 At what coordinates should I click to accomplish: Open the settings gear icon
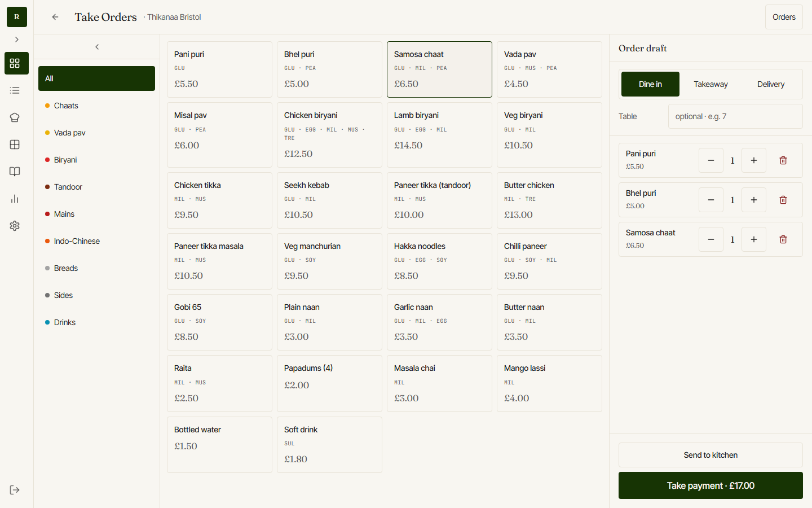click(x=15, y=226)
